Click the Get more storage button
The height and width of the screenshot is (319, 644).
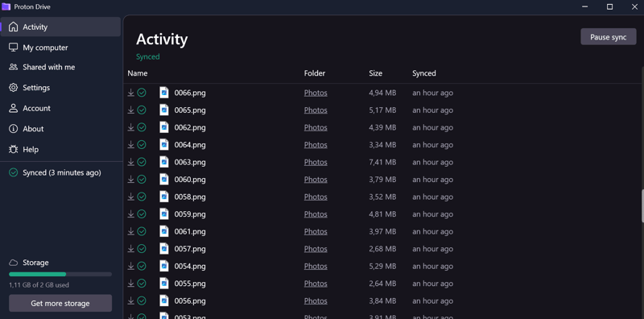[x=60, y=304]
